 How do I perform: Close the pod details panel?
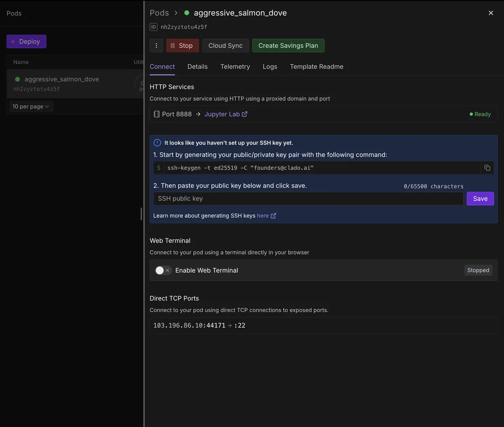[491, 13]
